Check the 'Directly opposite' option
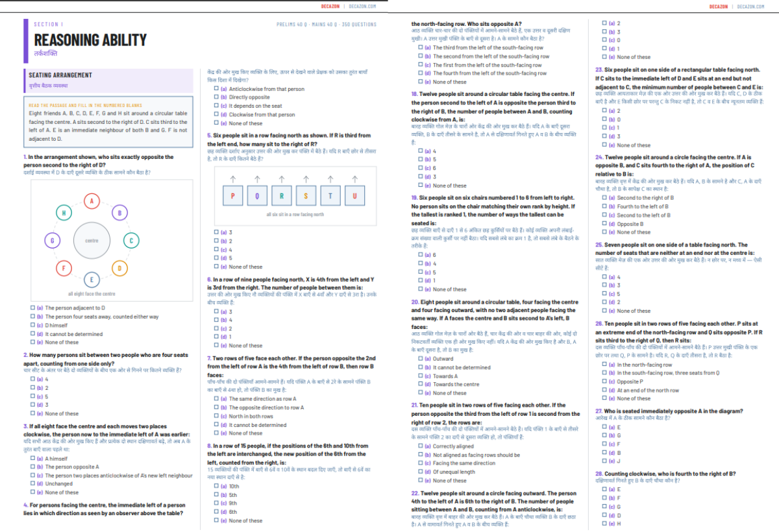This screenshot has height=532, width=779. coord(217,97)
